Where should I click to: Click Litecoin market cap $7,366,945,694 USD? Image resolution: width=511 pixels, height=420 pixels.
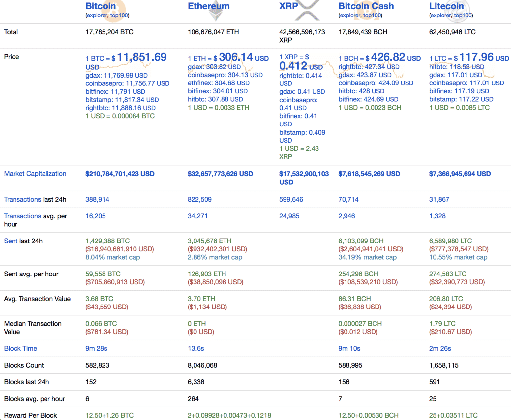[460, 174]
